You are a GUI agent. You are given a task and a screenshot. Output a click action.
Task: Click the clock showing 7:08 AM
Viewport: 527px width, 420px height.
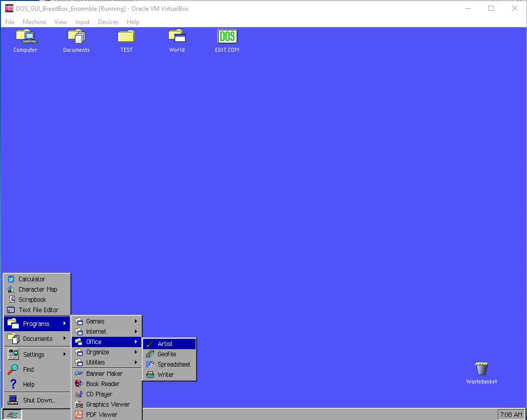pos(511,414)
